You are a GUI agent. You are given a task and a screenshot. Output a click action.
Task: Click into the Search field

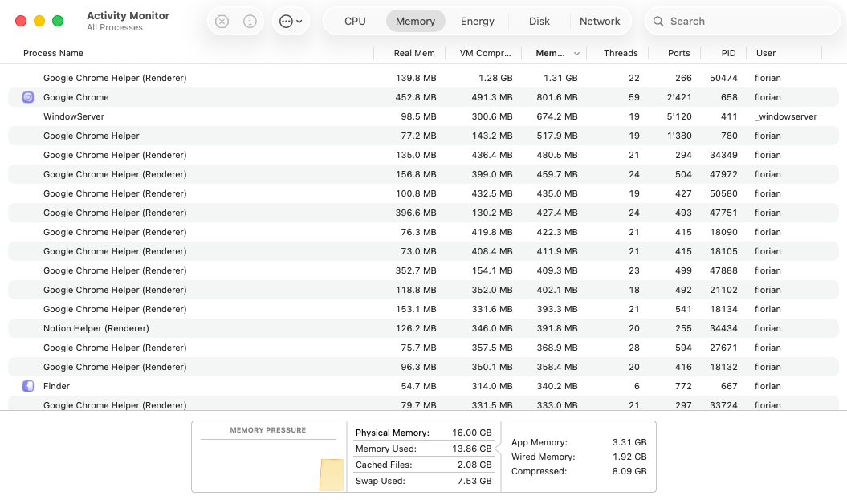[742, 21]
